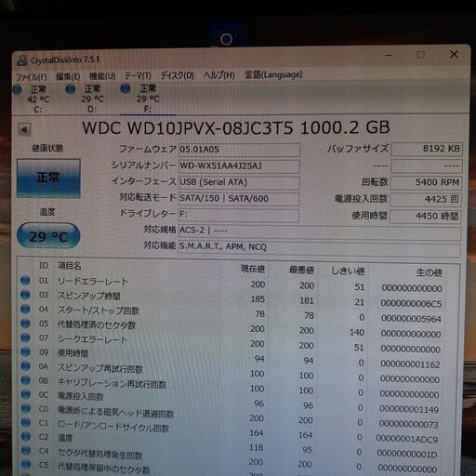Open the ファイル(F) menu
This screenshot has height=476, width=476.
(x=32, y=76)
